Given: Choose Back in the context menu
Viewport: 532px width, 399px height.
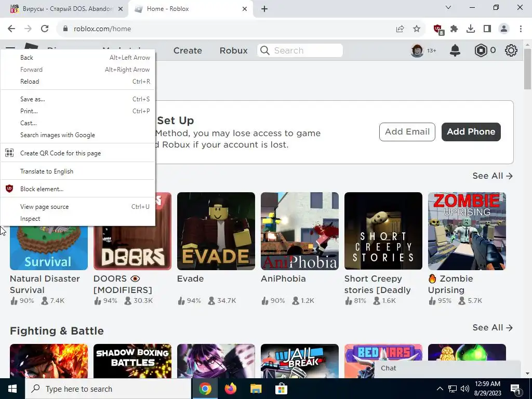Looking at the screenshot, I should click(x=78, y=58).
